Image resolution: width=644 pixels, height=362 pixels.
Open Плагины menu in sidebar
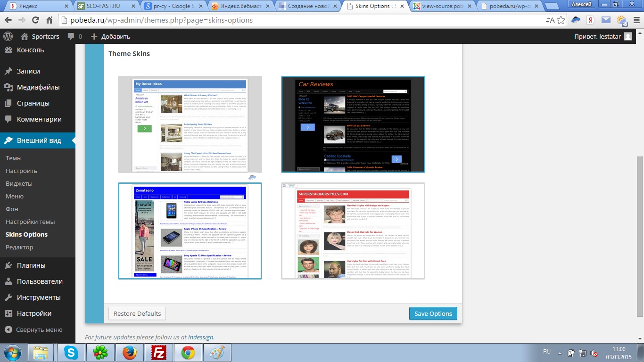coord(31,265)
